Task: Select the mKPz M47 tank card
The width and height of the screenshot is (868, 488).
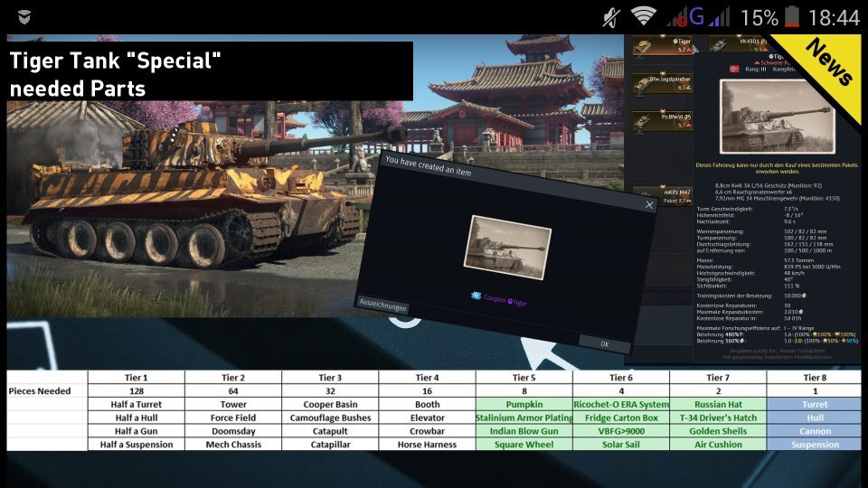Action: [663, 195]
